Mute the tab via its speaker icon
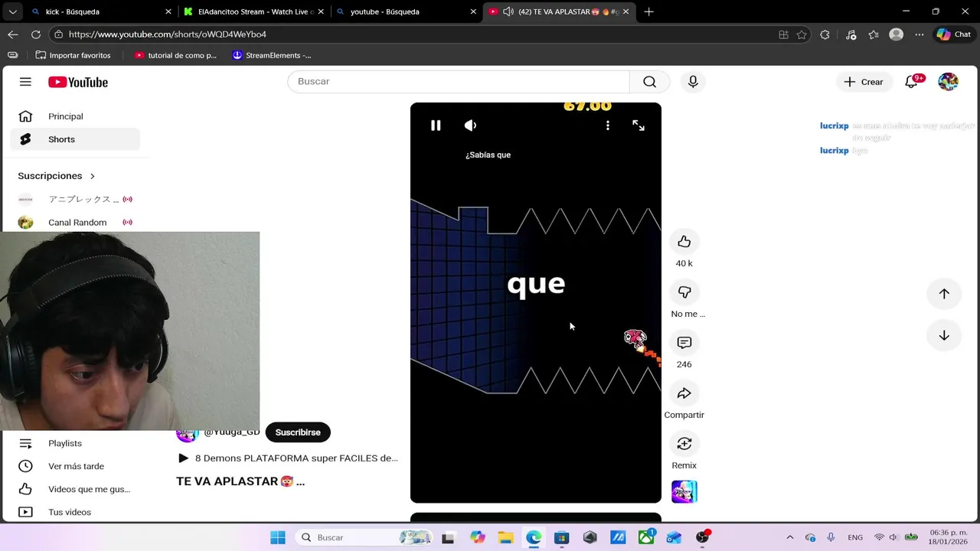Screen dimensions: 980x551 coord(508,11)
